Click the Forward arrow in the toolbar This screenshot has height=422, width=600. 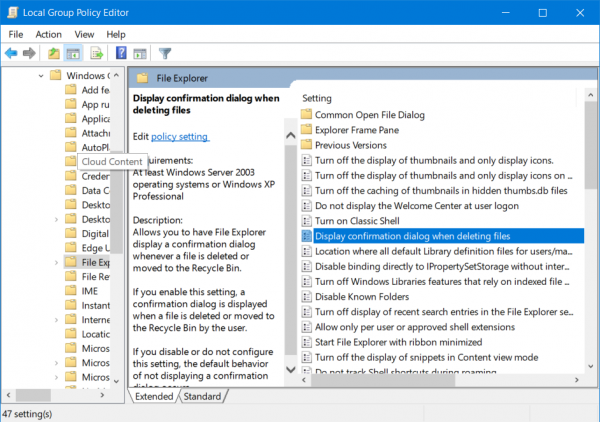click(30, 53)
